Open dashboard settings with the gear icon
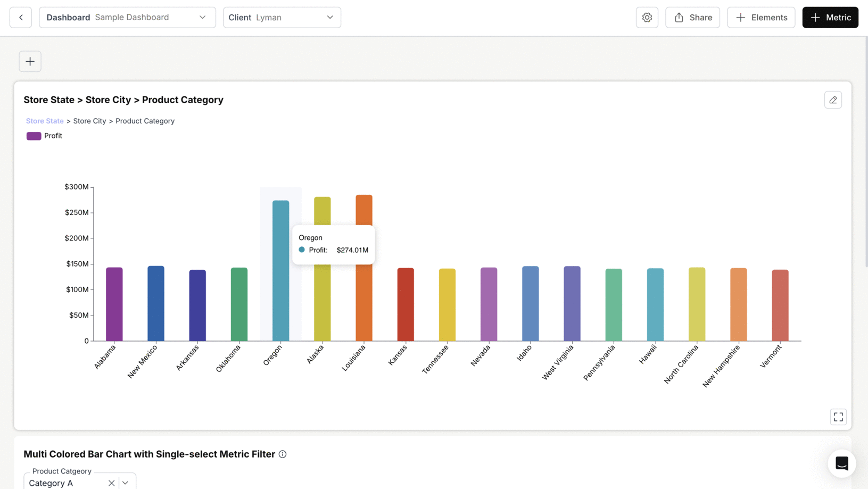The height and width of the screenshot is (489, 868). (x=647, y=17)
